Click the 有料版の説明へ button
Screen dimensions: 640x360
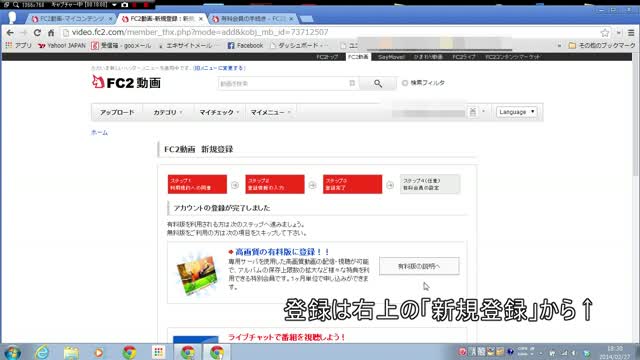pyautogui.click(x=419, y=266)
